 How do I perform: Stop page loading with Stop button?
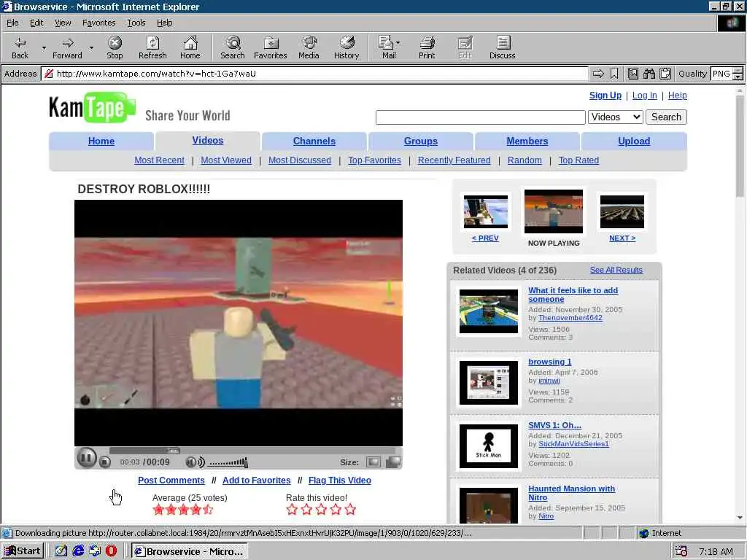(x=115, y=47)
